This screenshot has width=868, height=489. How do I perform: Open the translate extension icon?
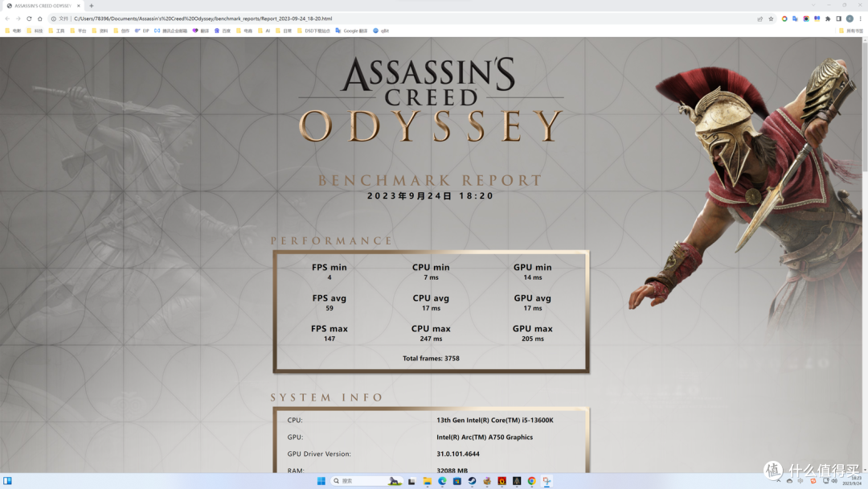pyautogui.click(x=795, y=18)
